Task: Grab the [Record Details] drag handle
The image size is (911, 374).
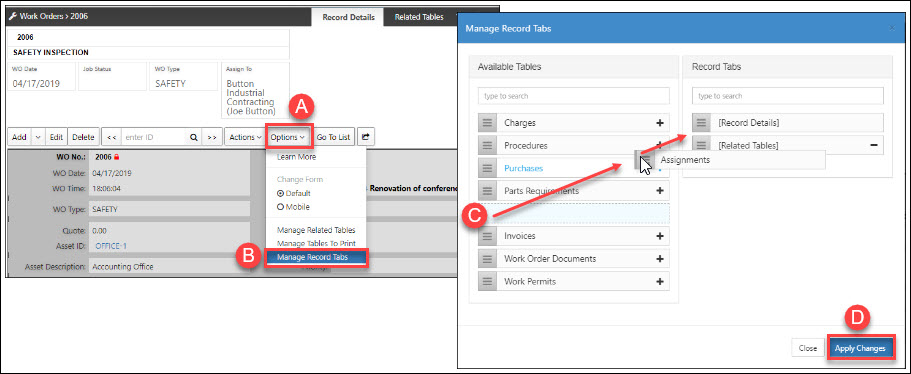Action: pos(701,123)
